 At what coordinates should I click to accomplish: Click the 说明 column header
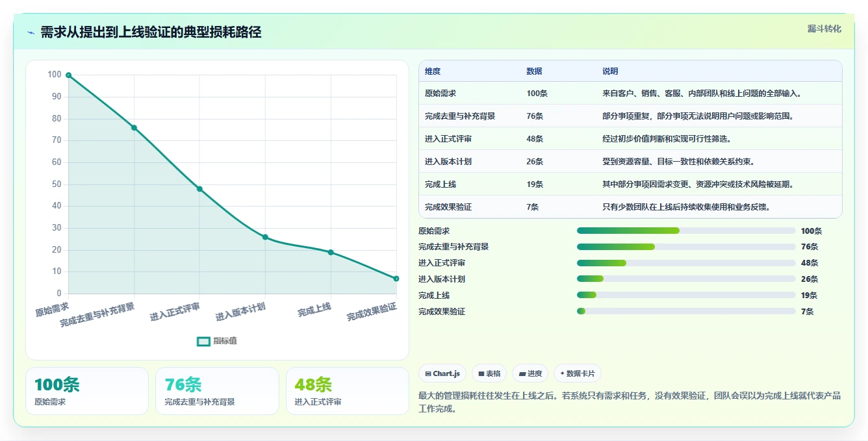pos(610,71)
